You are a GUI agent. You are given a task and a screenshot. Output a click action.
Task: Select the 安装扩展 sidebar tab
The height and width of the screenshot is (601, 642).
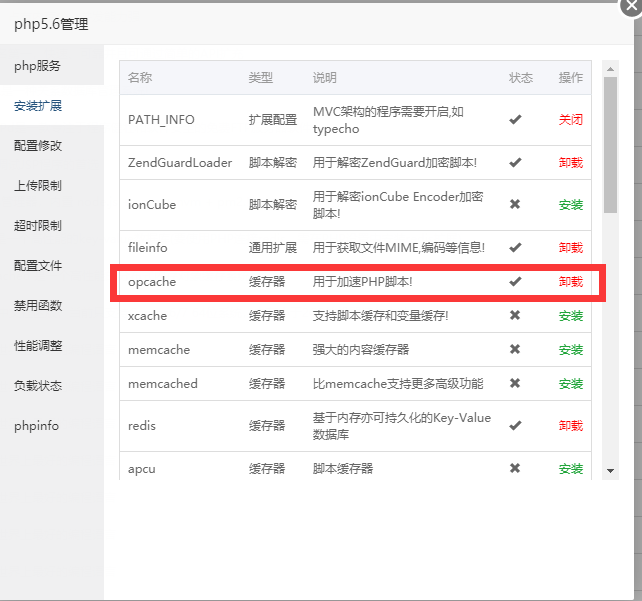point(52,106)
